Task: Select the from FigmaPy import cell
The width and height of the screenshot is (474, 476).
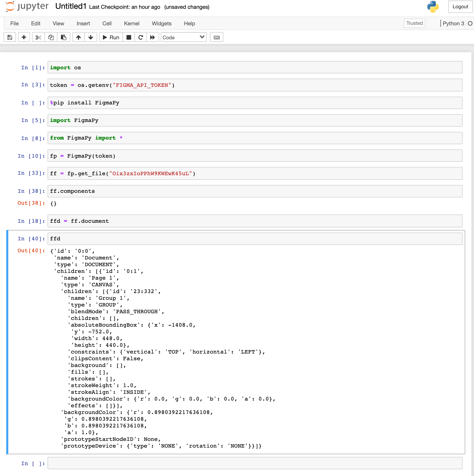Action: point(255,138)
